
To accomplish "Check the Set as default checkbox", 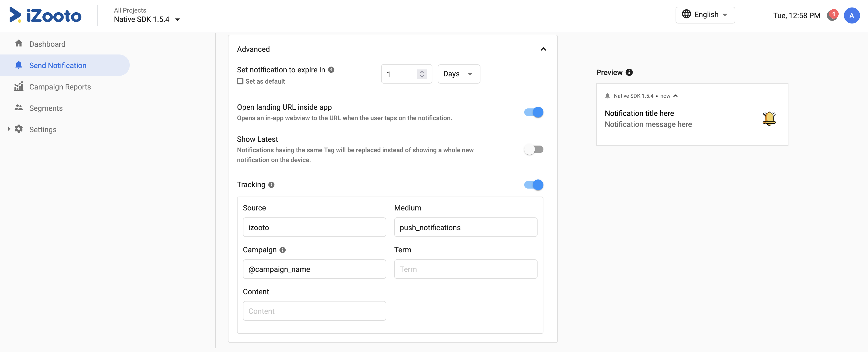I will tap(240, 81).
